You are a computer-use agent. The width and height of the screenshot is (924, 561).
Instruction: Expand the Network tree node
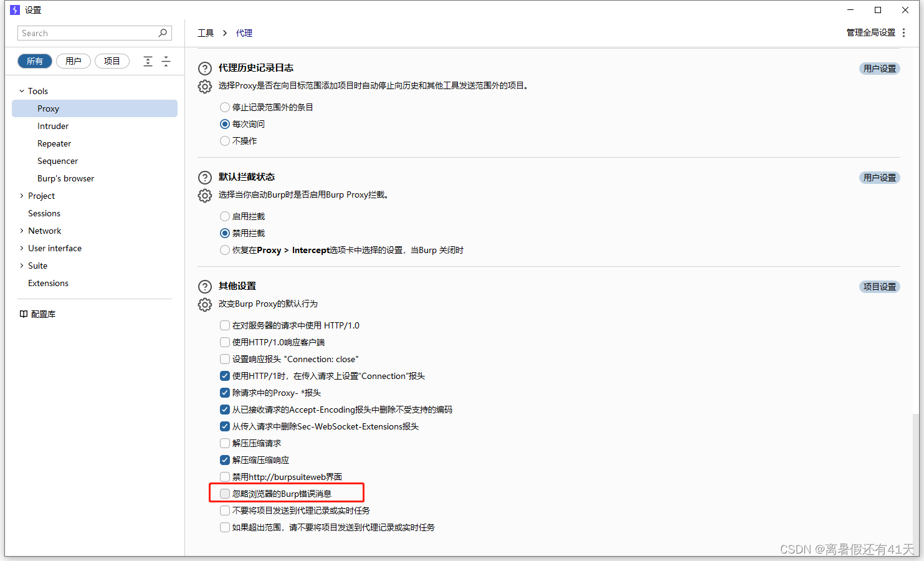[22, 231]
